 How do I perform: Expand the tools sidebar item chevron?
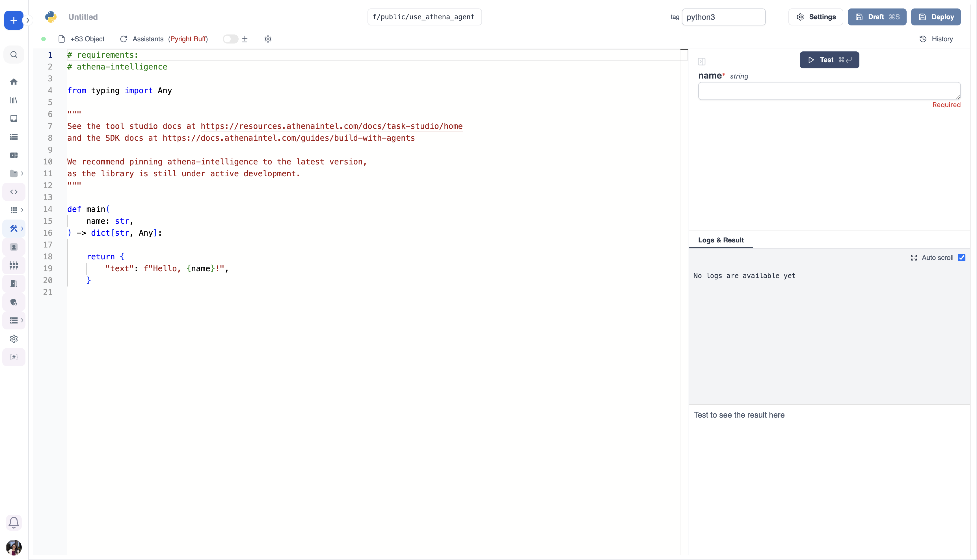pyautogui.click(x=22, y=229)
